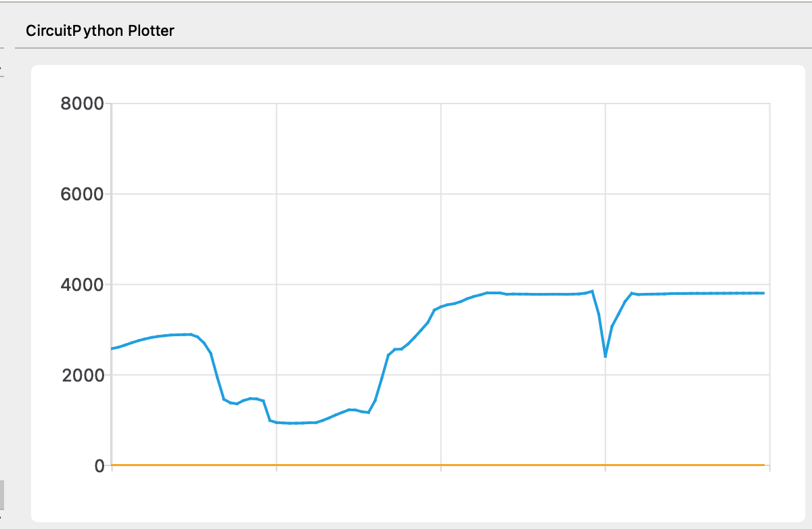
Task: Click the blue shoulder near 2600 on the rise
Action: [x=398, y=349]
